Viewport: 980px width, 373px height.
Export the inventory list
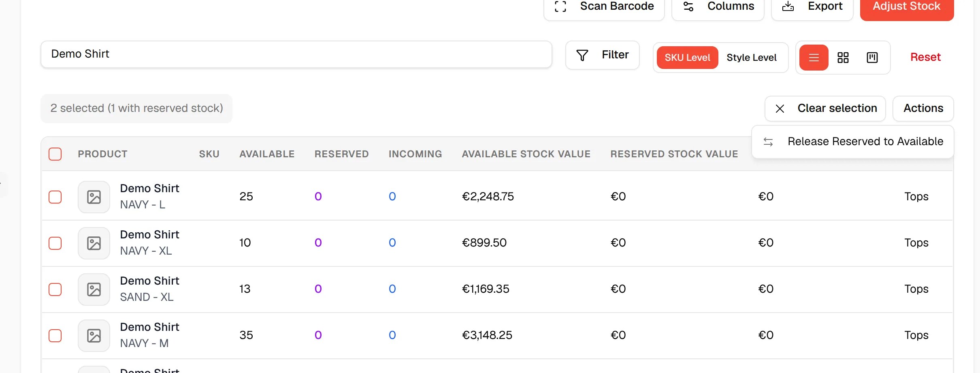(x=812, y=7)
